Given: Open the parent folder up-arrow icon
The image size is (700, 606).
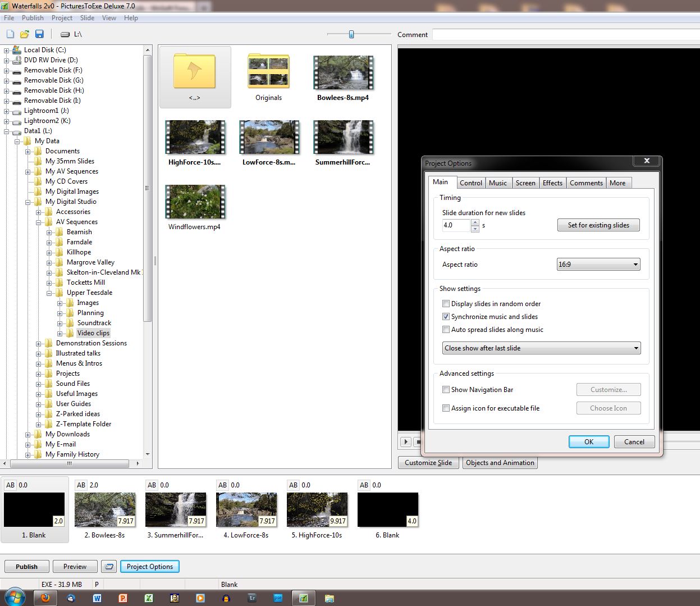Looking at the screenshot, I should click(x=195, y=72).
